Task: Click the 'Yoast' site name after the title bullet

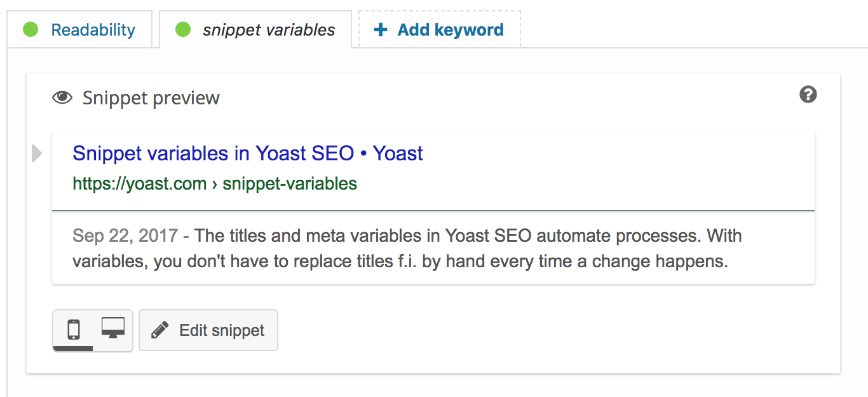Action: 398,153
